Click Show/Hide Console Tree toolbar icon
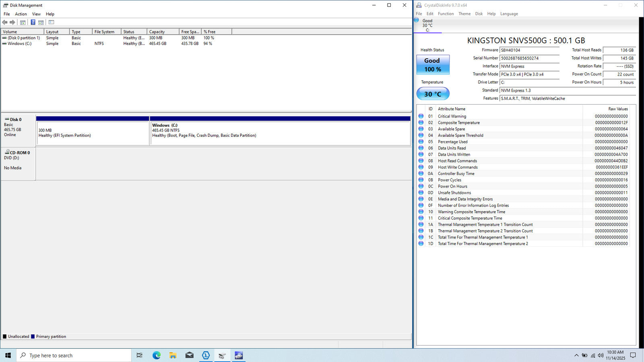Screen dimensions: 644x362 [x=23, y=23]
